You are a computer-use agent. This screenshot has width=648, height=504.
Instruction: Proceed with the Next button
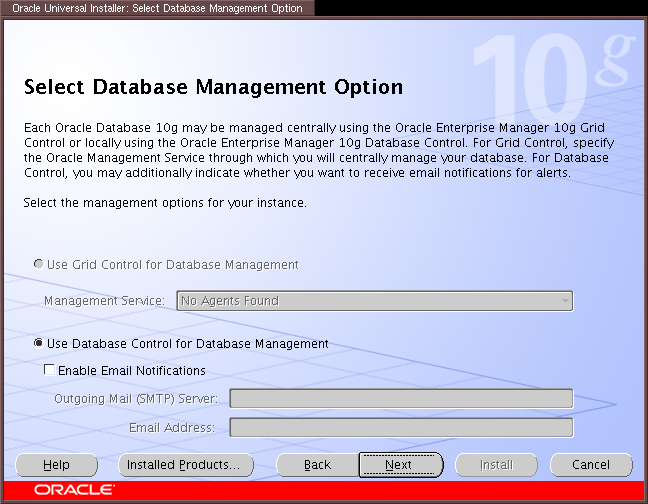(399, 465)
